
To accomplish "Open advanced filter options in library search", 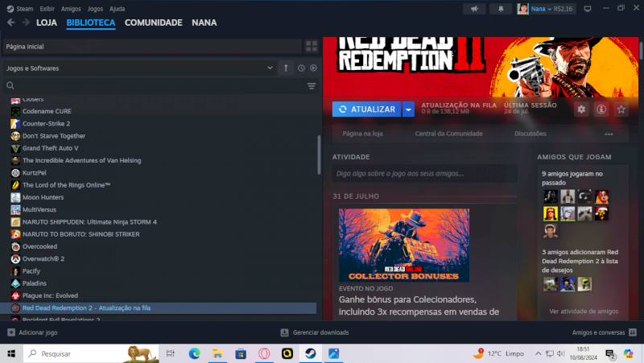I will pyautogui.click(x=312, y=85).
